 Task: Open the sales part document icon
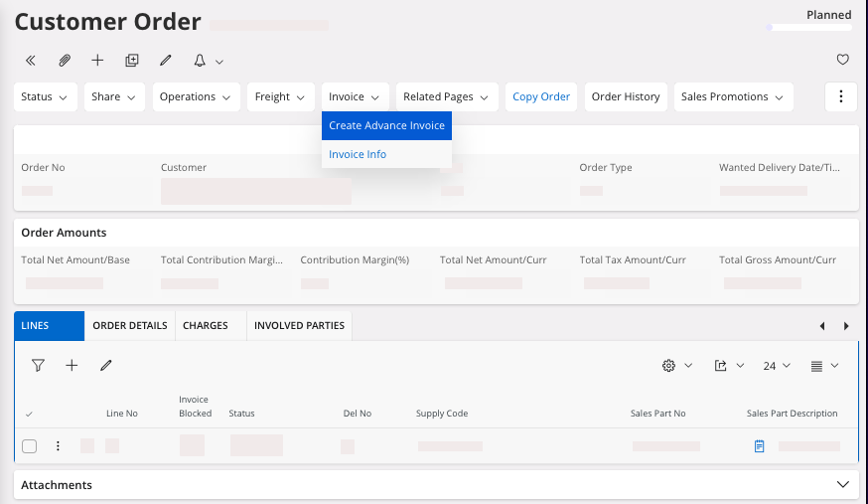coord(759,446)
